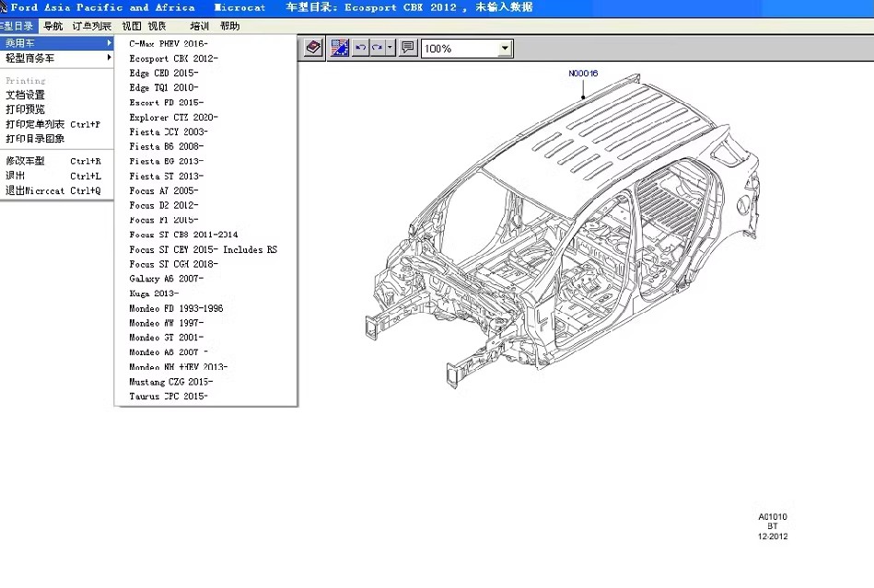
Task: Select Ecosport CBK 2012- model
Action: pos(205,58)
